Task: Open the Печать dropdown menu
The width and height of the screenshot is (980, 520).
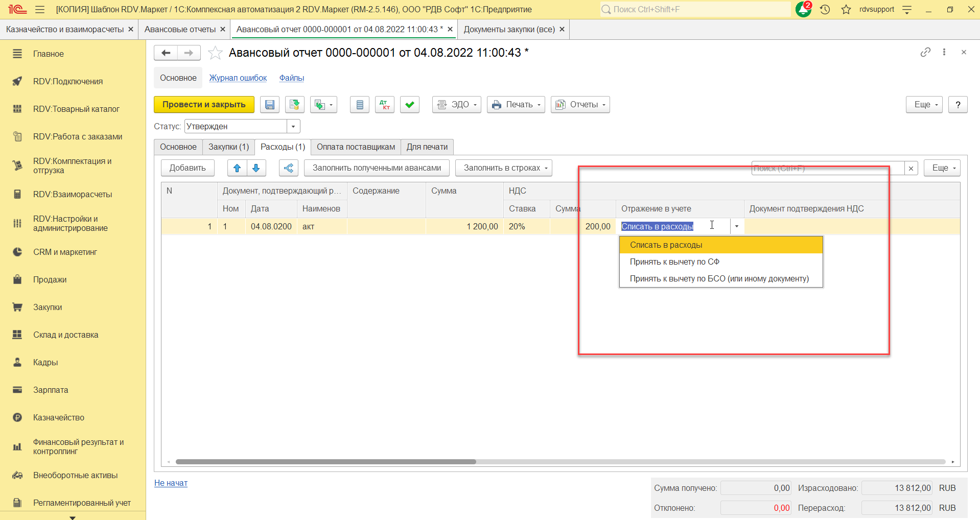Action: click(x=516, y=105)
